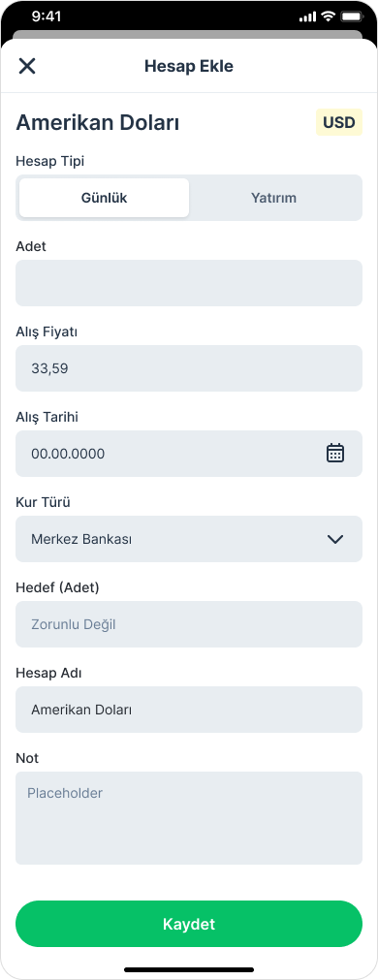The height and width of the screenshot is (980, 378).
Task: Select the Günlük account type
Action: [104, 198]
